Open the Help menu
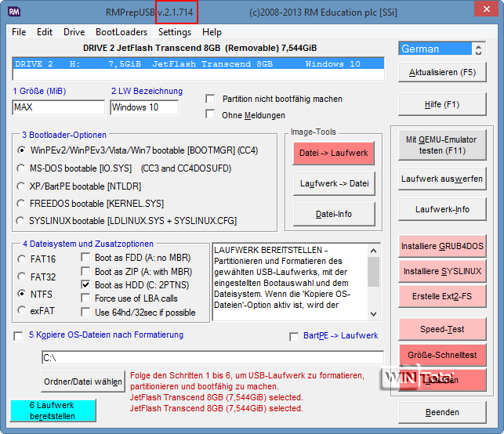Image resolution: width=504 pixels, height=434 pixels. click(212, 32)
